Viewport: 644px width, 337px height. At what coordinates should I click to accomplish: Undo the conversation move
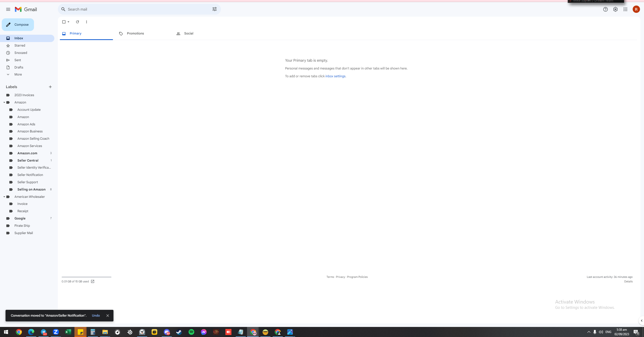tap(96, 316)
